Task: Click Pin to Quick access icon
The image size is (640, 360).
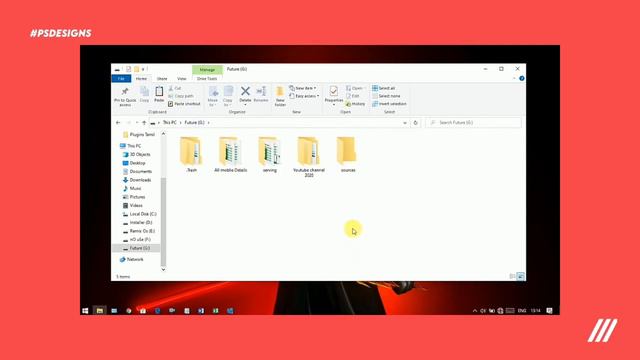Action: tap(125, 91)
